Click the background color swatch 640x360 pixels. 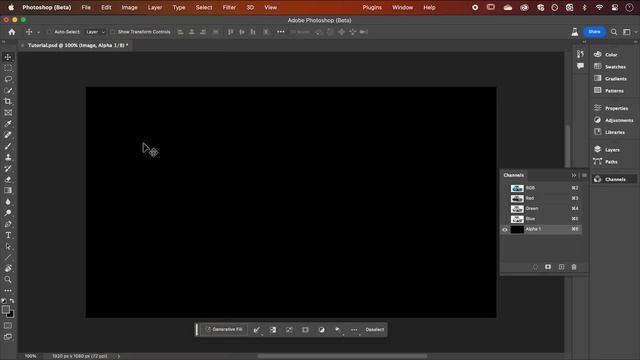point(11,315)
